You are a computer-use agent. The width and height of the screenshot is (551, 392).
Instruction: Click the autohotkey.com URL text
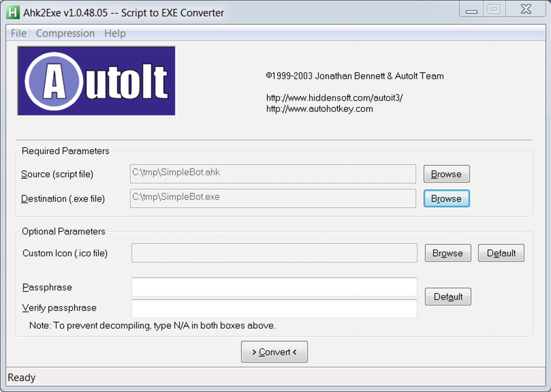coord(319,109)
